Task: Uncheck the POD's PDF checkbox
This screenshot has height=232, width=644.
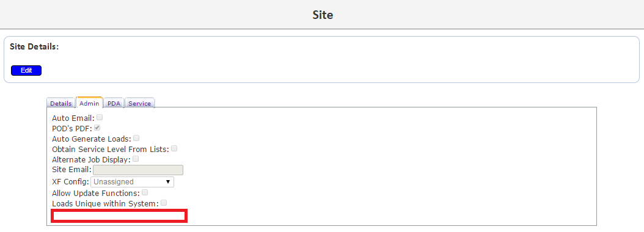Action: (97, 128)
